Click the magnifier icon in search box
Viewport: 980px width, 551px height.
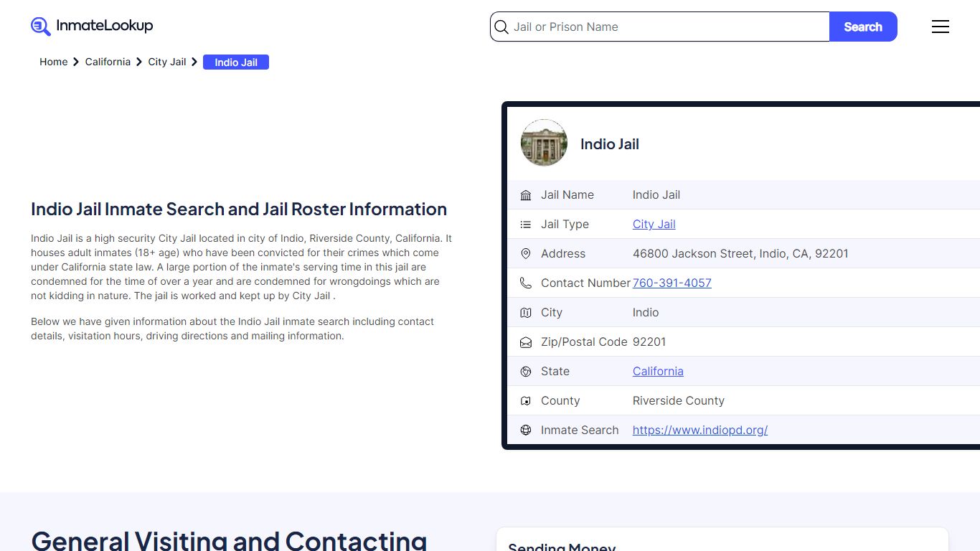pos(501,27)
